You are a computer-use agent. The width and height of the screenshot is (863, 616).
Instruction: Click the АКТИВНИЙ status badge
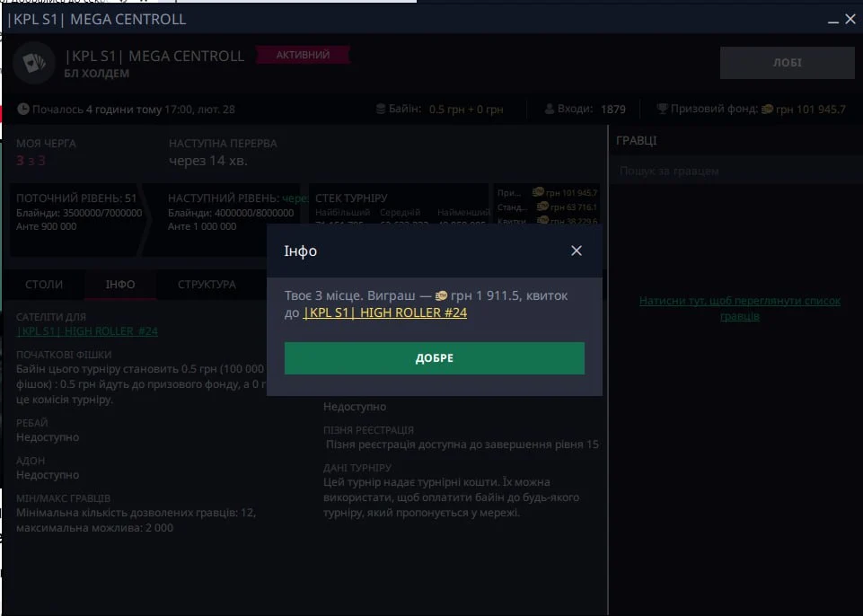pos(303,55)
